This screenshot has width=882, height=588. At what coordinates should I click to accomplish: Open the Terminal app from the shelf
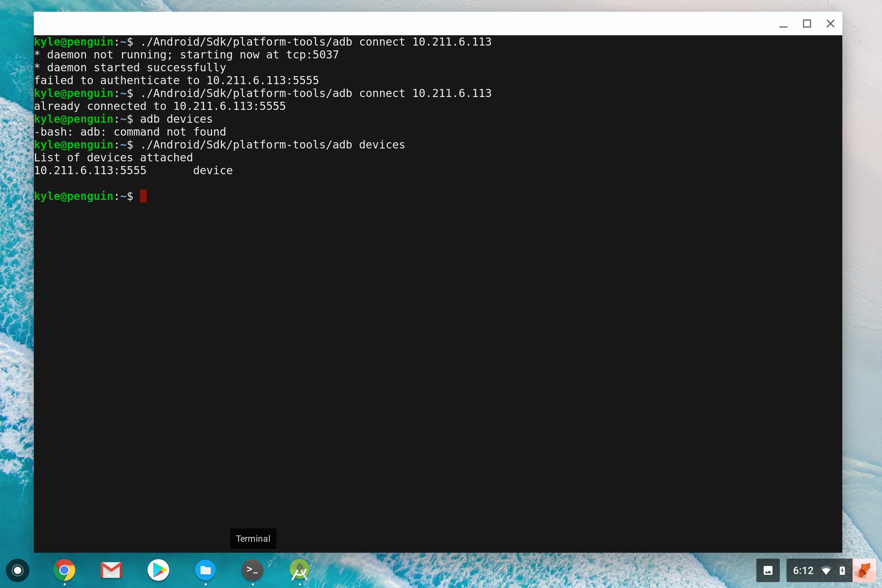point(252,570)
